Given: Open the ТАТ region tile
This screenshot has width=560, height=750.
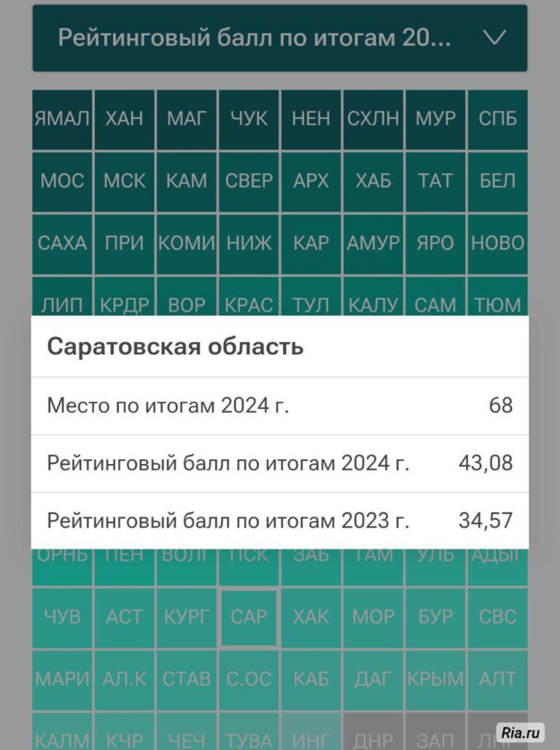Looking at the screenshot, I should 435,181.
